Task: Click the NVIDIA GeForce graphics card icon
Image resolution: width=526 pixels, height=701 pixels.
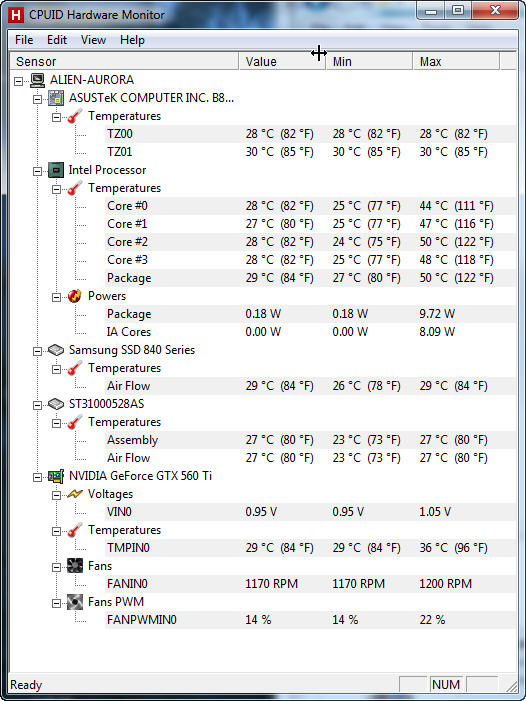Action: 56,476
